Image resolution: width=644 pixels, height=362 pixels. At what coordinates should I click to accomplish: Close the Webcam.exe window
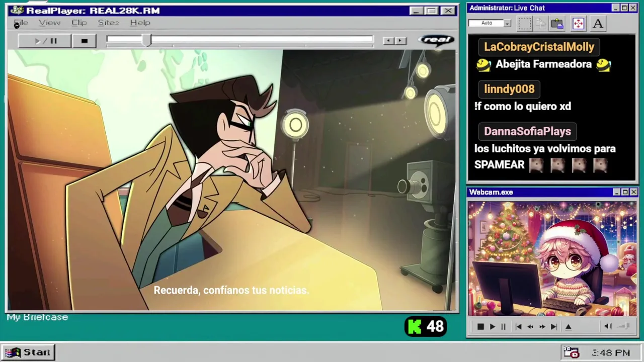[634, 192]
